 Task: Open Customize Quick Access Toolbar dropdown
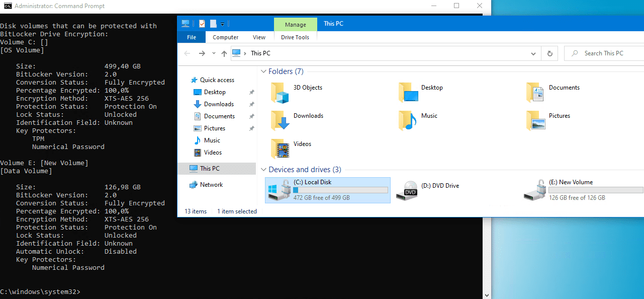coord(222,24)
